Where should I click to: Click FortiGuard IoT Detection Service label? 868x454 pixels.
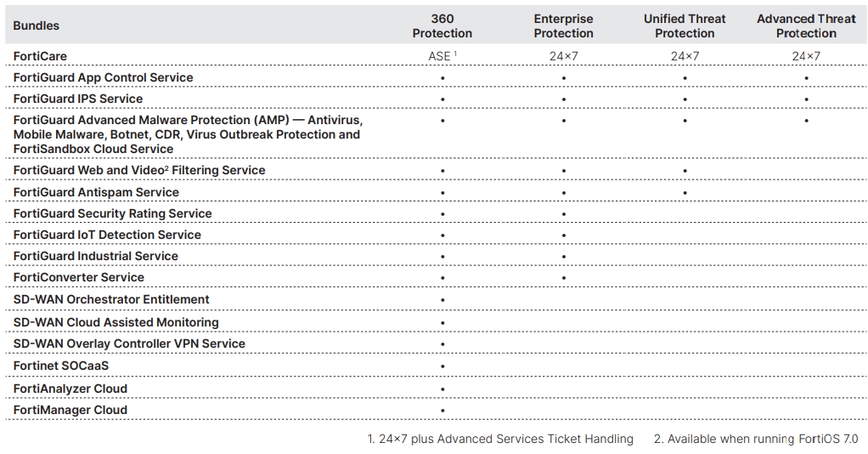pyautogui.click(x=107, y=235)
